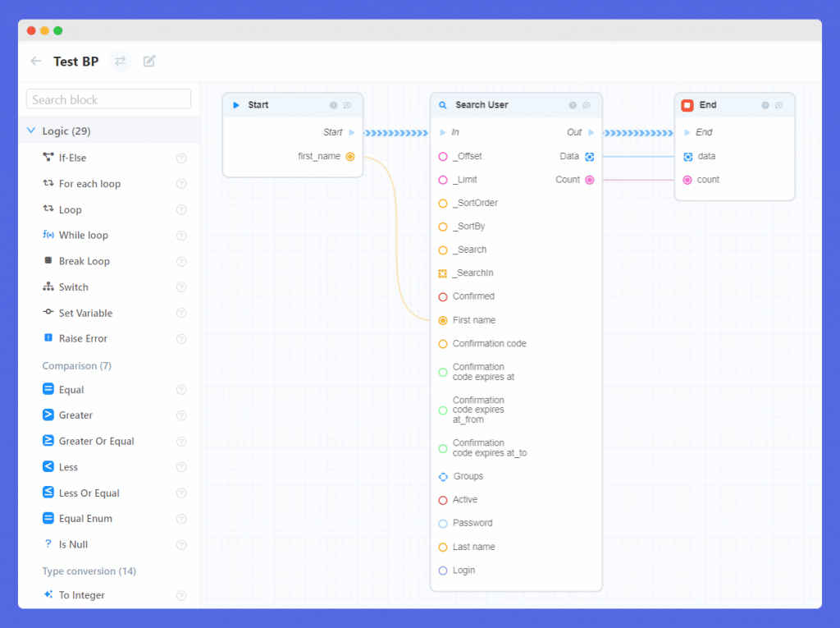
Task: Click the In execution port of Search User
Action: click(443, 132)
